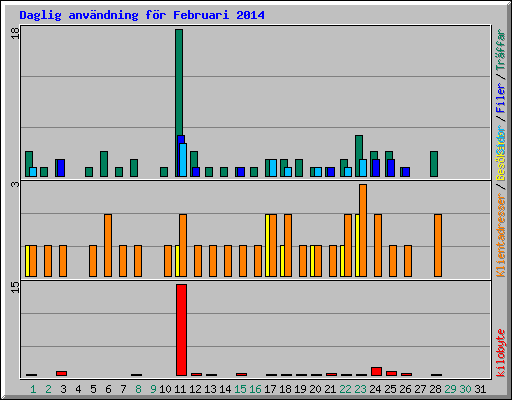This screenshot has width=512, height=400.
Task: Click green day label '9' on the date axis
Action: coord(153,389)
